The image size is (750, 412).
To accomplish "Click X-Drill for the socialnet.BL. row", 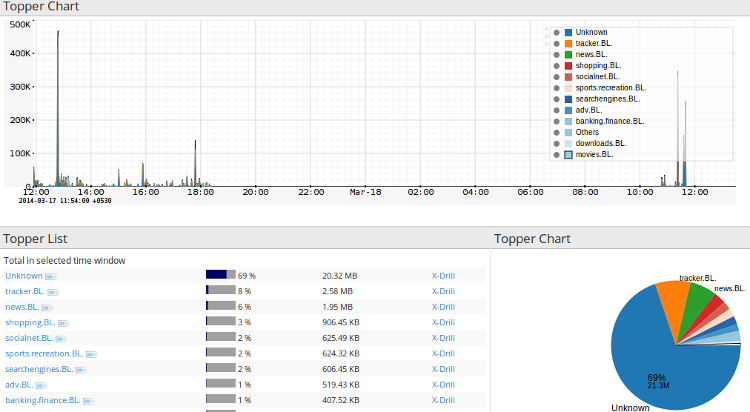I will [x=443, y=338].
